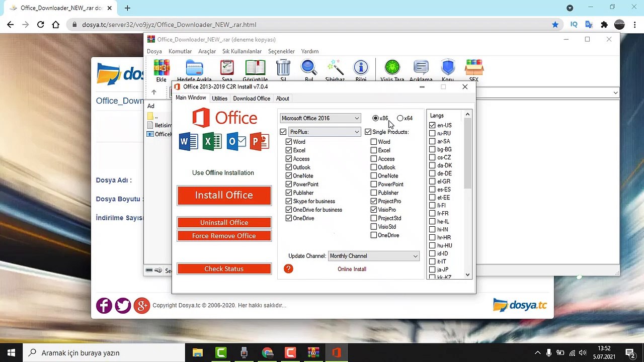
Task: Open the Seçenekler menu in WinRAR
Action: point(281,51)
